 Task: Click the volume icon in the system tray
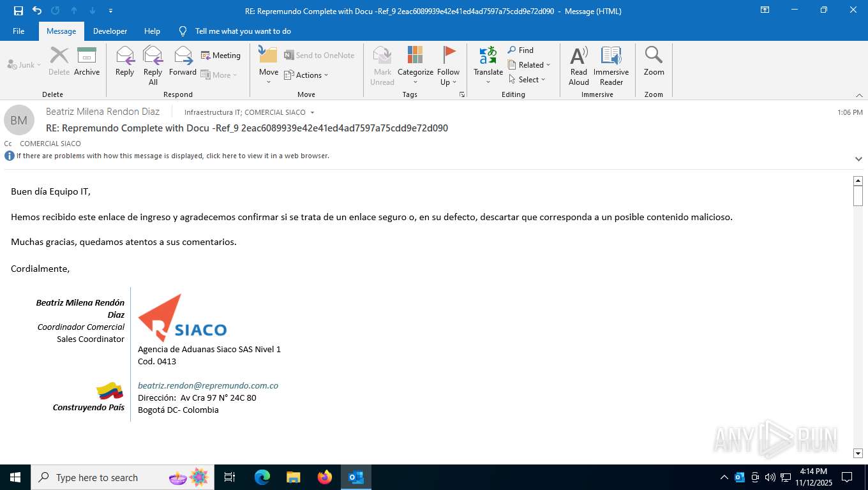[x=770, y=477]
